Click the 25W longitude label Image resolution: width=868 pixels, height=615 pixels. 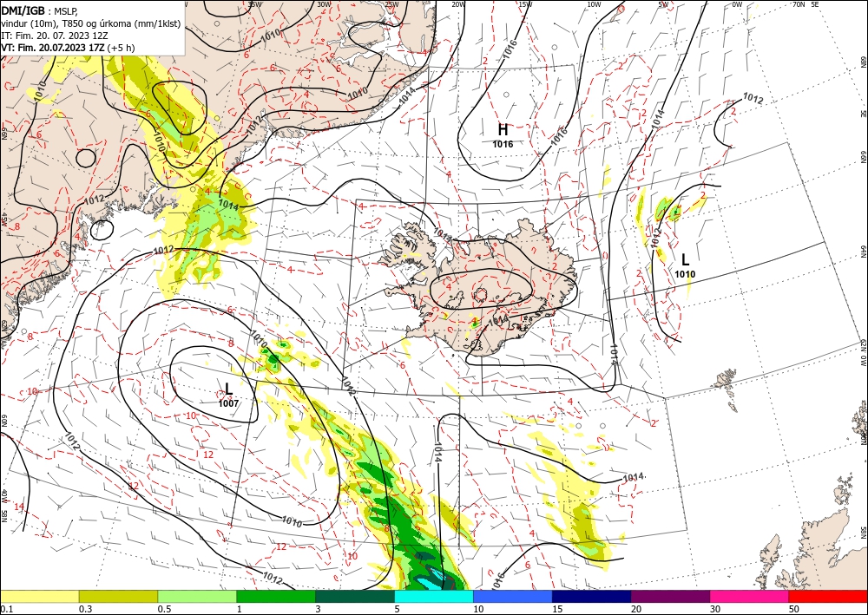click(391, 4)
